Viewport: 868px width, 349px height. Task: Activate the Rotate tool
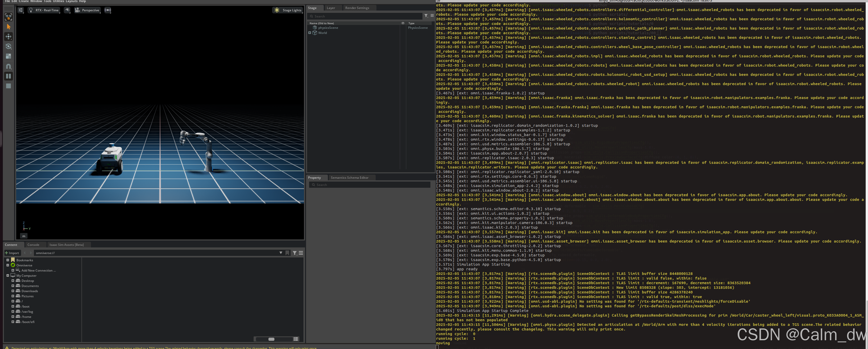click(x=8, y=46)
